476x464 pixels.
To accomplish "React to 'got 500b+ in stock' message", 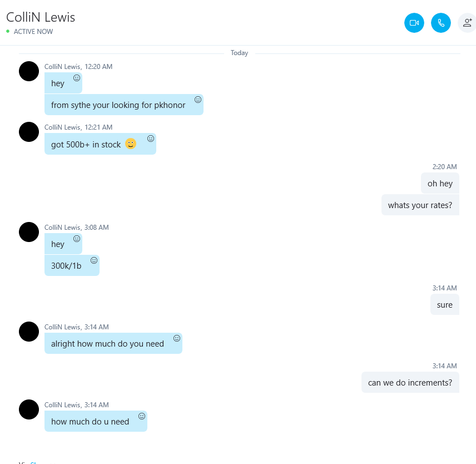I will click(151, 139).
